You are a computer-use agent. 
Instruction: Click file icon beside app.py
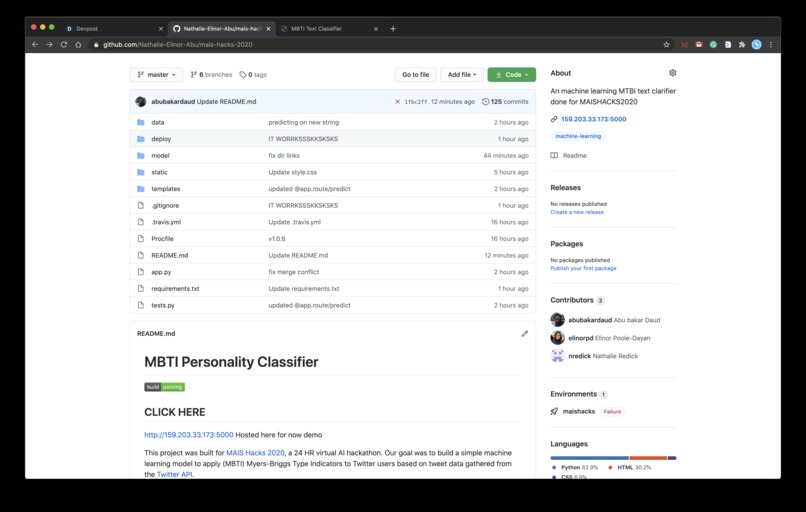[x=140, y=272]
